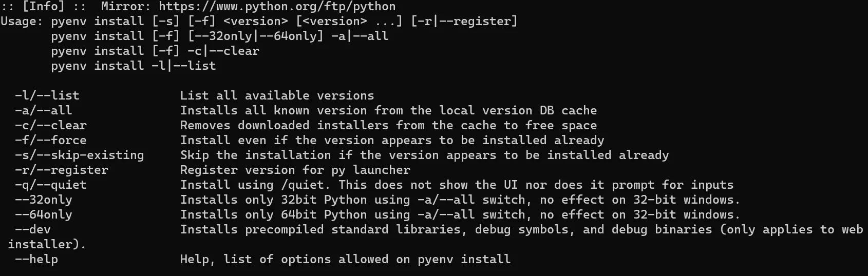
Task: Click "-l|--list" in the fourth usage line
Action: pos(183,66)
